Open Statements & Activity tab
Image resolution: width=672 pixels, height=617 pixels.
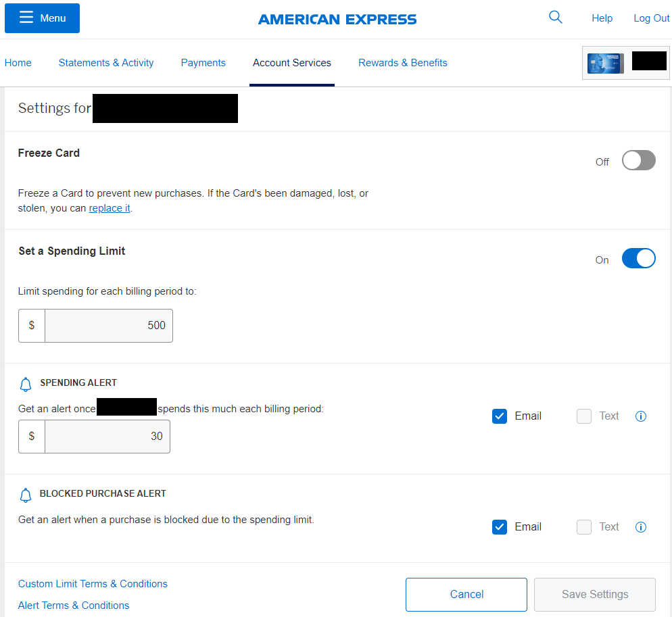(106, 63)
